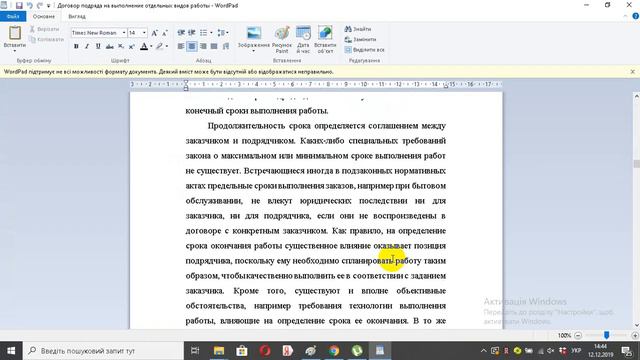Image resolution: width=640 pixels, height=360 pixels.
Task: Click the WordPad help question icon
Action: pyautogui.click(x=635, y=16)
